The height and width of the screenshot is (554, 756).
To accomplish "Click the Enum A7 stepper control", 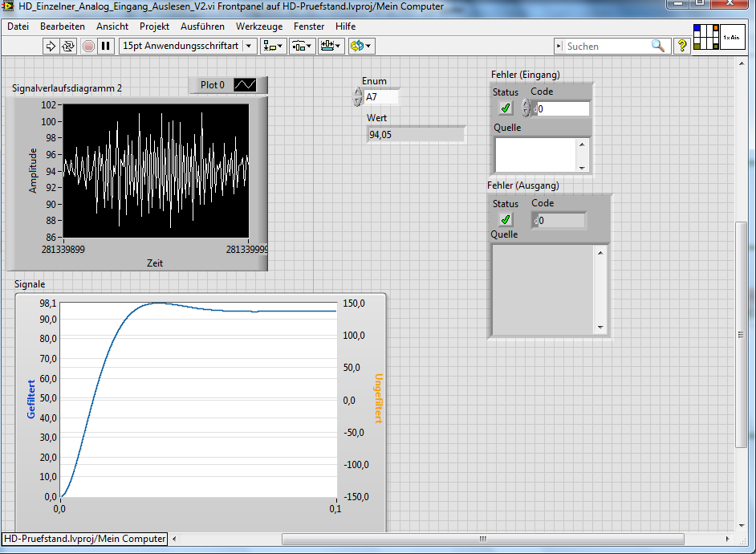I will click(x=358, y=97).
